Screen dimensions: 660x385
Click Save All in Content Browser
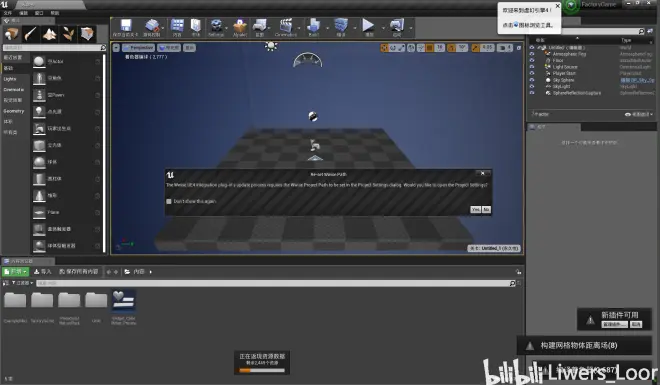click(79, 272)
